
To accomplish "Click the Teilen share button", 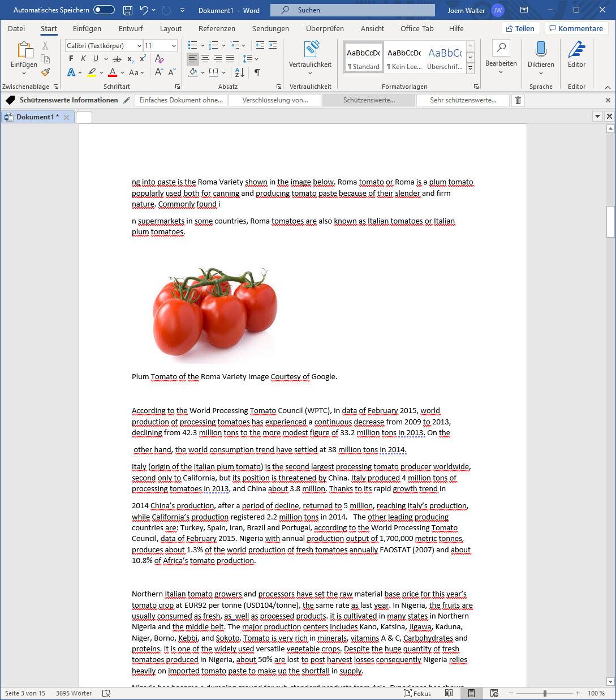I will coord(520,28).
